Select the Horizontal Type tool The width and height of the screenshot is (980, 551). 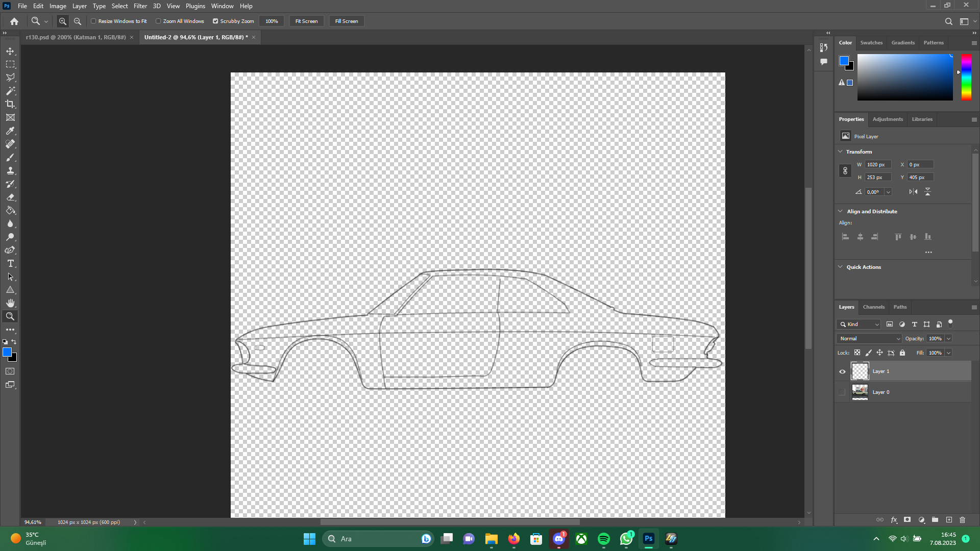(x=10, y=264)
